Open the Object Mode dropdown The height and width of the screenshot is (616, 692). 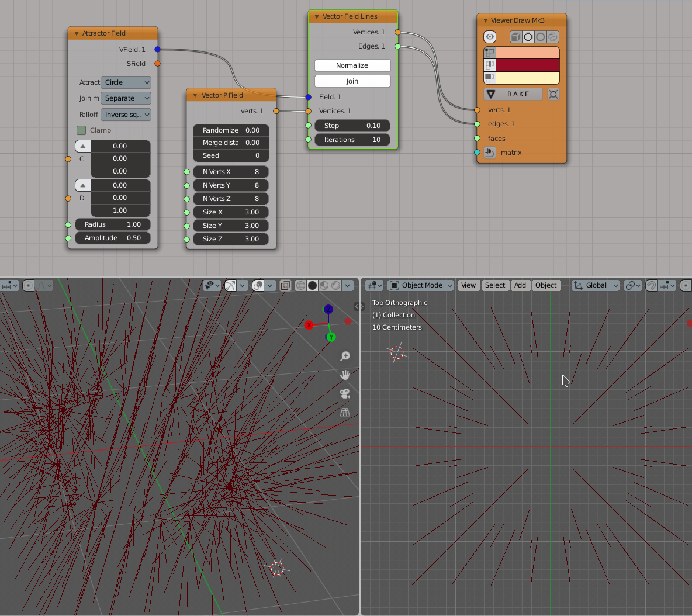point(421,285)
